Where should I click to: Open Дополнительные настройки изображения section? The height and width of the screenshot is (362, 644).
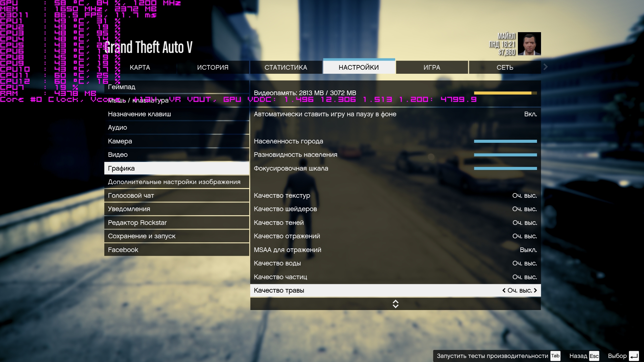(174, 182)
